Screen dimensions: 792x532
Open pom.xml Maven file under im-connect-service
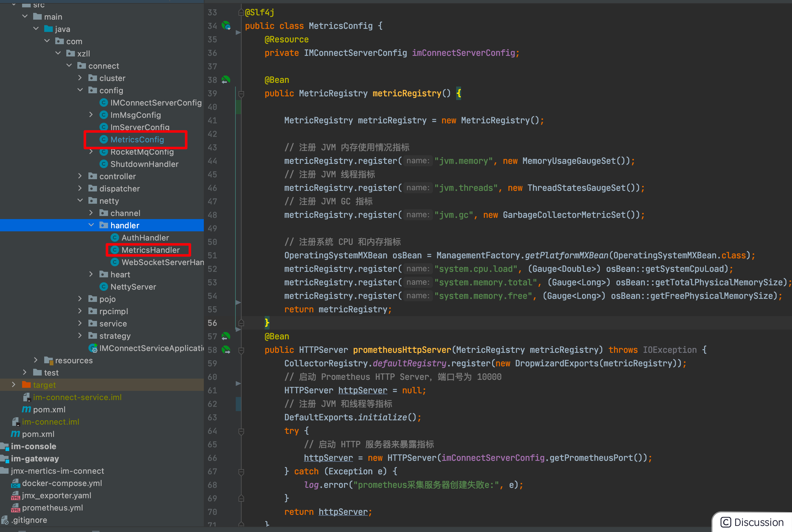49,410
